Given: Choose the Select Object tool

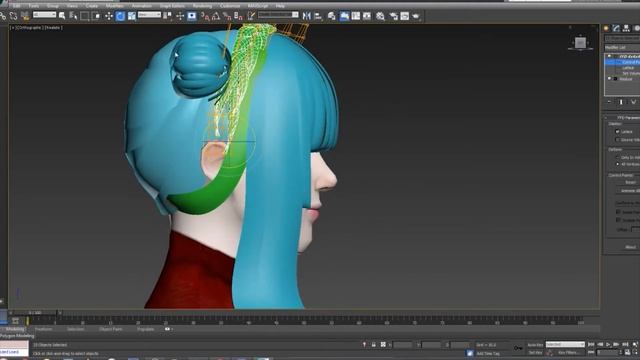Looking at the screenshot, I should pyautogui.click(x=62, y=16).
